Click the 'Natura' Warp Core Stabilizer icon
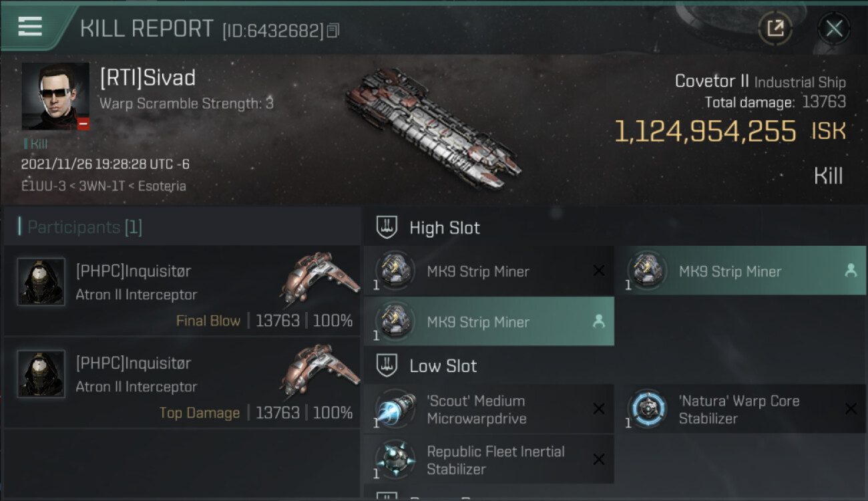The image size is (868, 501). (646, 408)
